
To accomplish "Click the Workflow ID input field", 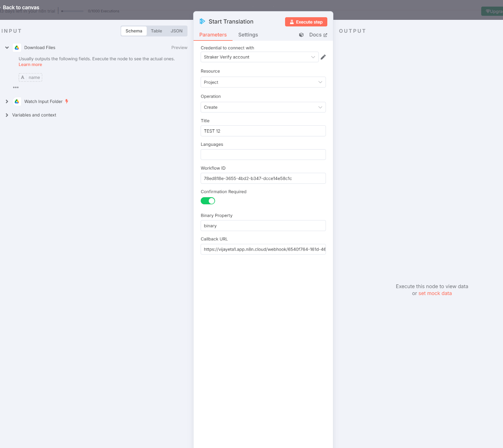I will (x=263, y=178).
